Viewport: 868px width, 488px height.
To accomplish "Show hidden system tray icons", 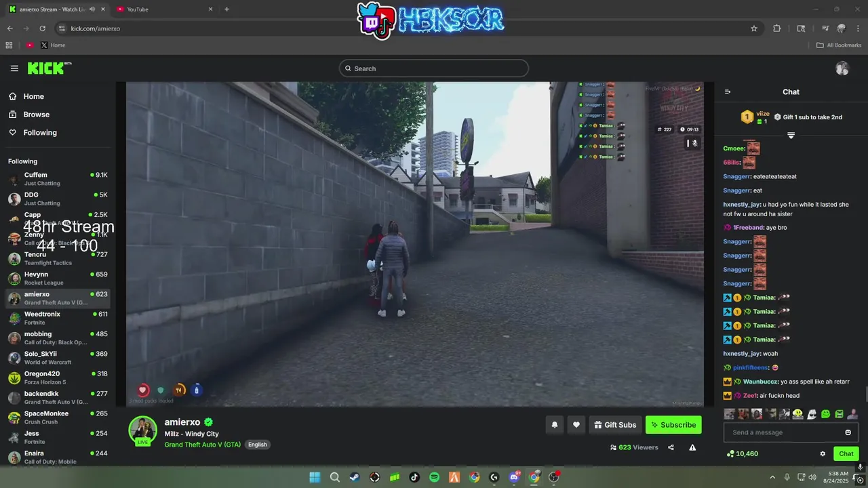I will [x=772, y=477].
